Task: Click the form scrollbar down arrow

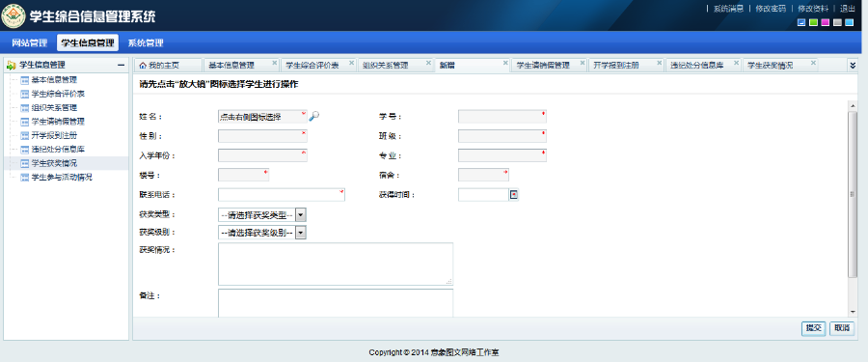Action: (853, 312)
